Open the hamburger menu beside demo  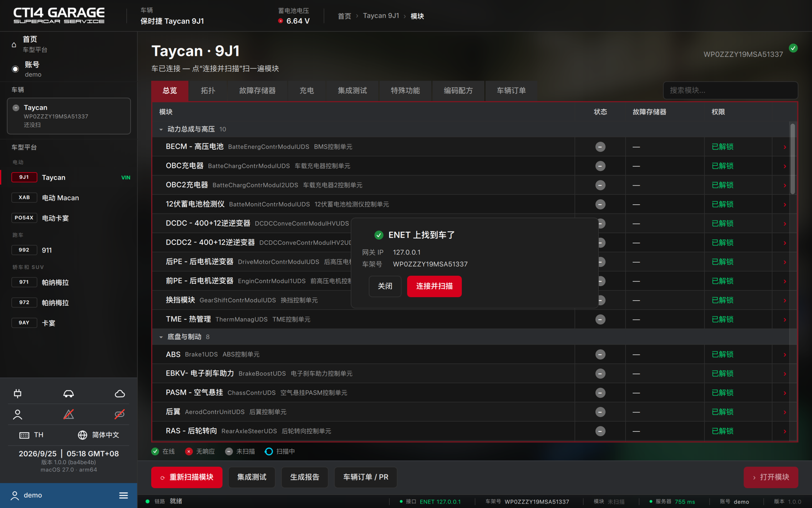click(123, 495)
